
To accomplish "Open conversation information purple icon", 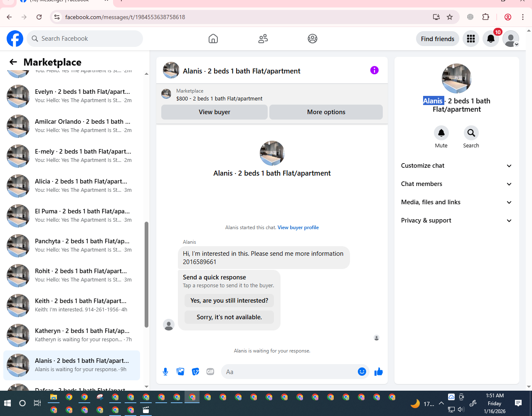I will 374,70.
